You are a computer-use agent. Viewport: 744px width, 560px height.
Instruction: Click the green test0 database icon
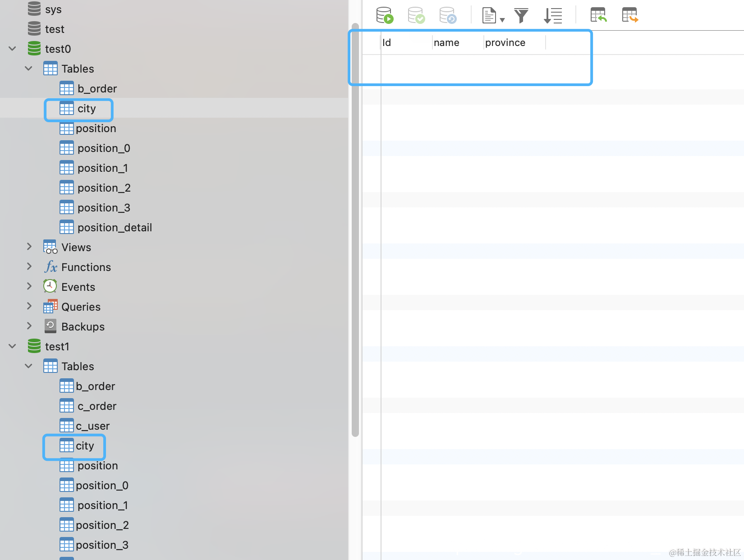click(34, 48)
